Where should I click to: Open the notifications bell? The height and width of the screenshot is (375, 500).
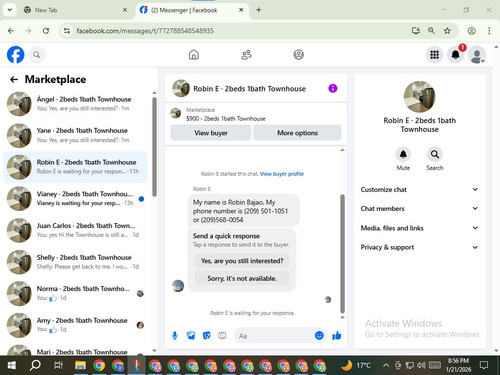click(x=456, y=55)
